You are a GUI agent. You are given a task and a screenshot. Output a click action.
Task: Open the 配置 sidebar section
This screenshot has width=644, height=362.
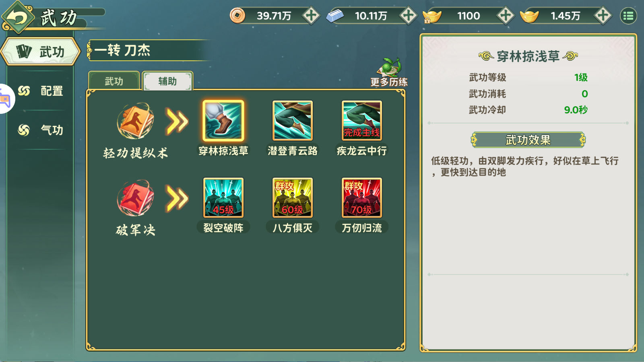[41, 91]
